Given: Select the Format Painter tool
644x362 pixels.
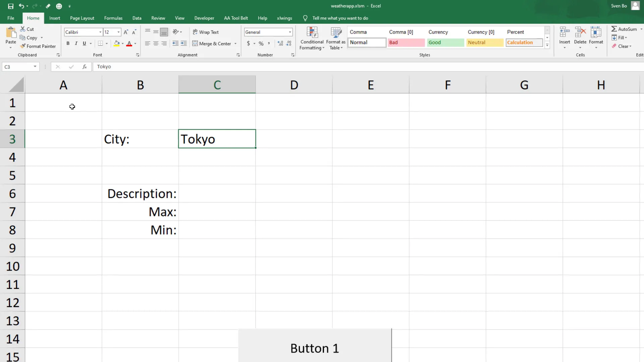Looking at the screenshot, I should click(x=38, y=46).
